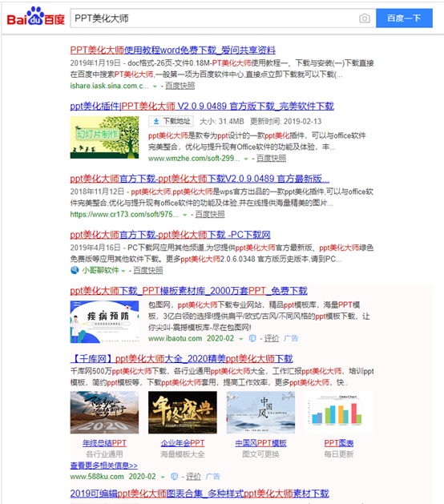Open camera image search icon

[x=365, y=18]
